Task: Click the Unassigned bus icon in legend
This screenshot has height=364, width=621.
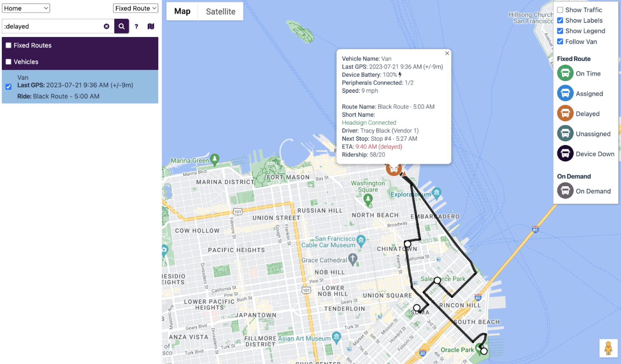Action: (565, 133)
